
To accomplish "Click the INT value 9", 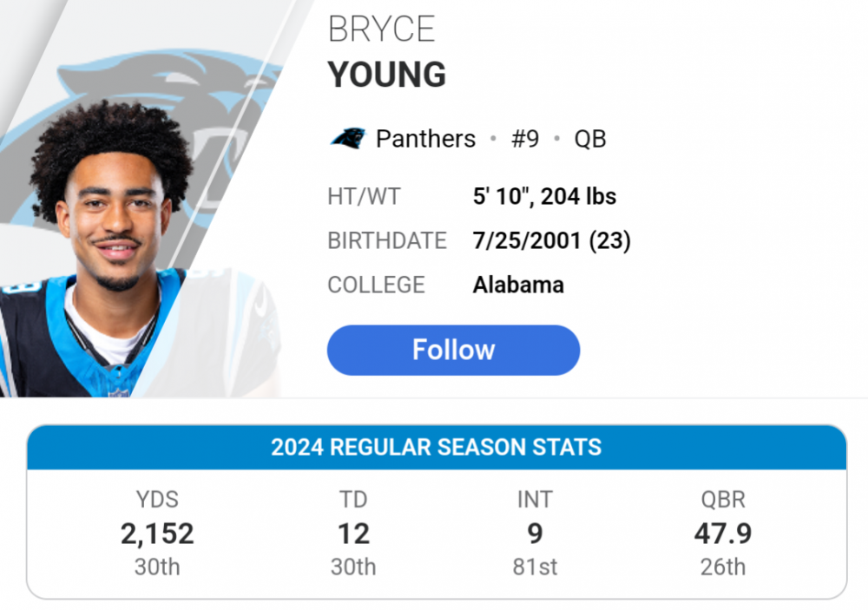I will tap(535, 534).
